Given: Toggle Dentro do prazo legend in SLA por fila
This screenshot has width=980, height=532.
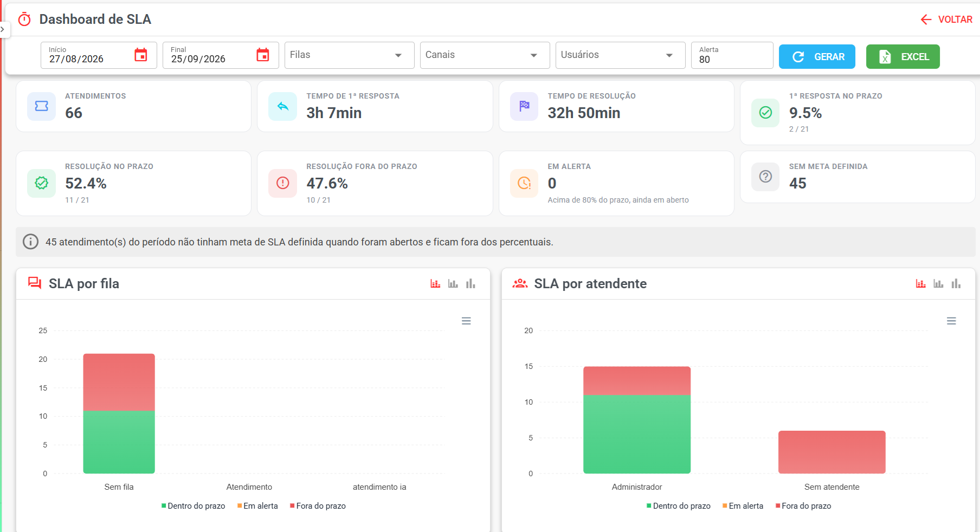Looking at the screenshot, I should 194,506.
